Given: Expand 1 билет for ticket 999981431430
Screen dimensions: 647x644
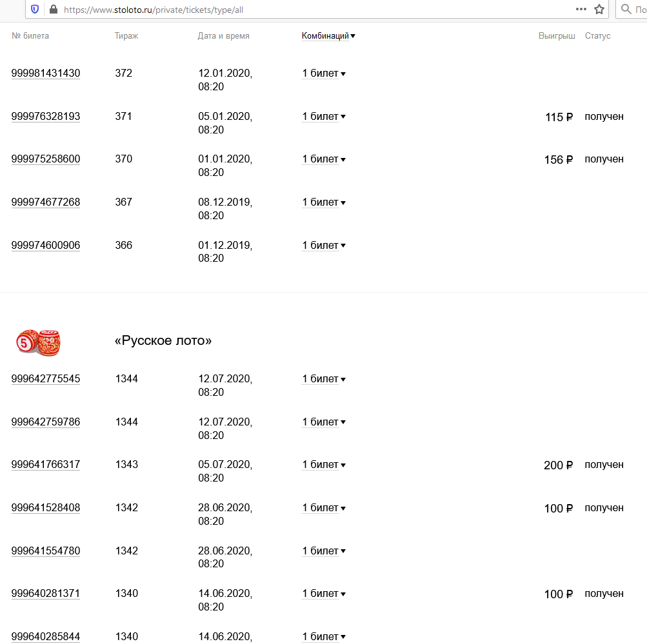Looking at the screenshot, I should pyautogui.click(x=324, y=73).
